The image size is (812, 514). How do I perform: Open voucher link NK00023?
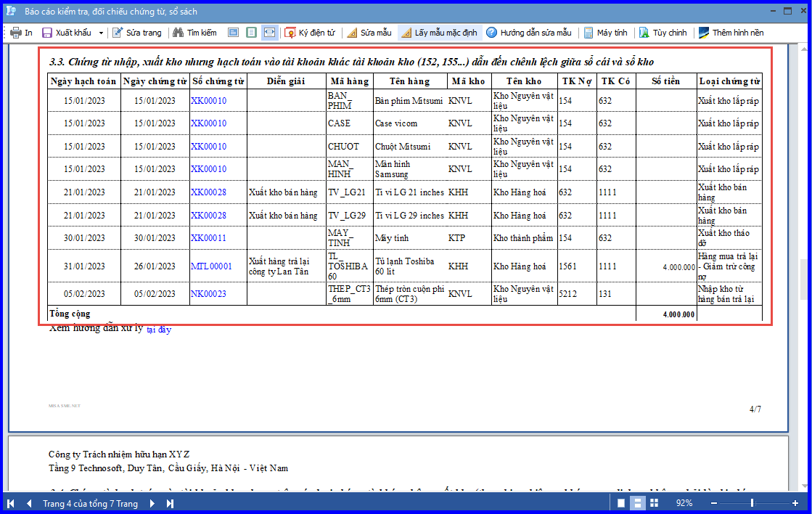point(209,294)
